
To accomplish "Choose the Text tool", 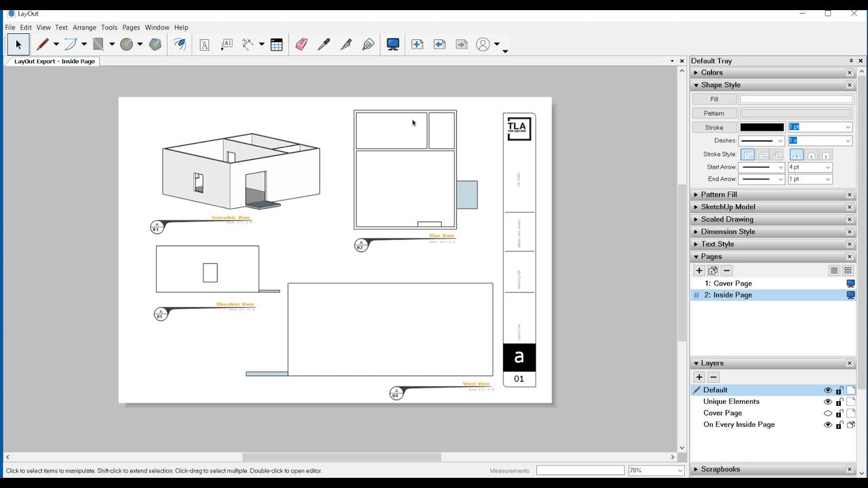I will (x=204, y=45).
